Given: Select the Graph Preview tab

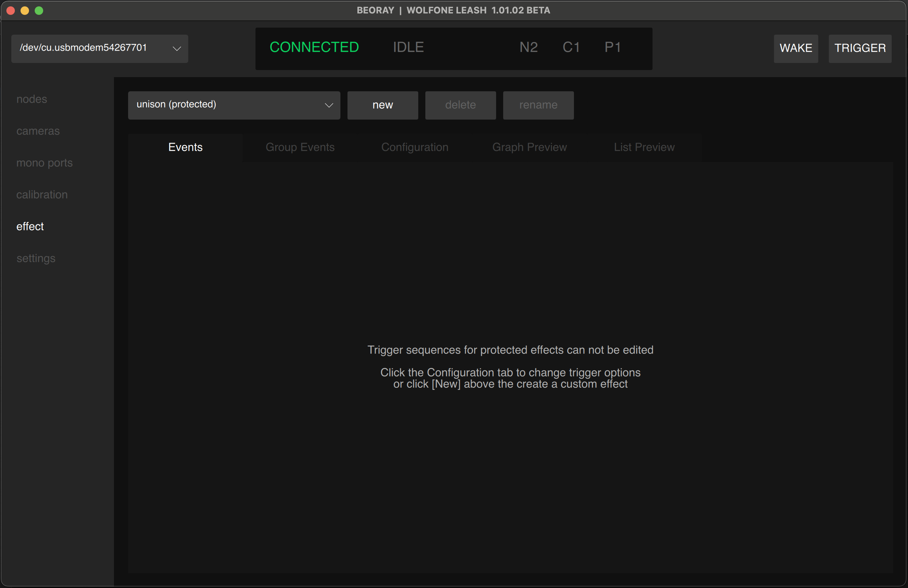Looking at the screenshot, I should pyautogui.click(x=529, y=147).
